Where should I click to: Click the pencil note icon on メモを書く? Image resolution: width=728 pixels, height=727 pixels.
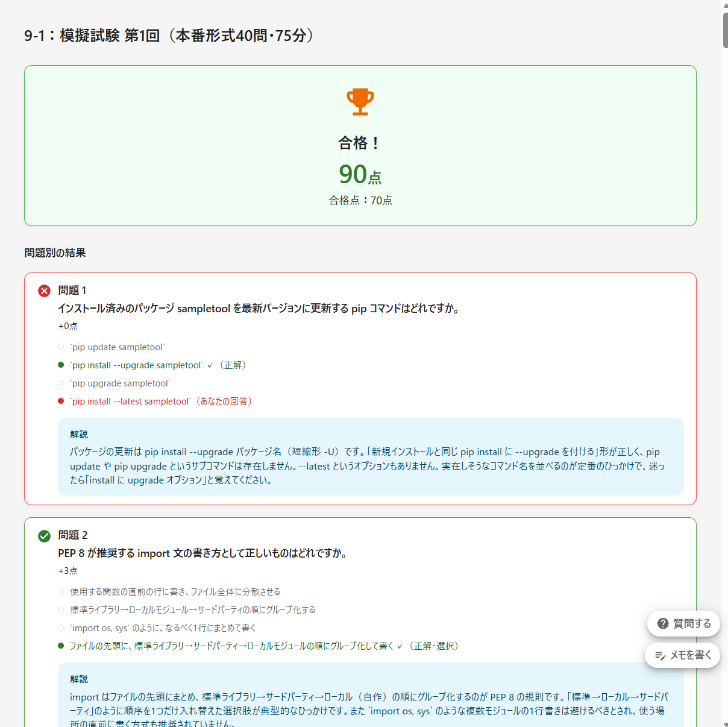(661, 655)
